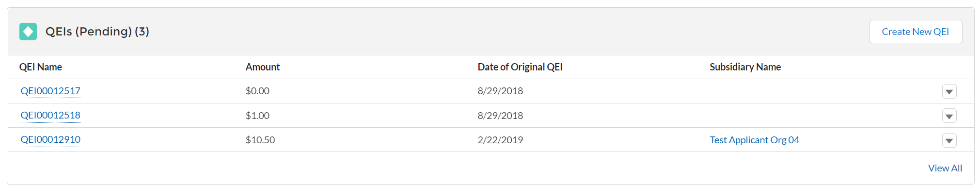Click the 8/29/2018 date in QEI00012517 row
This screenshot has height=186, width=980.
[x=500, y=91]
